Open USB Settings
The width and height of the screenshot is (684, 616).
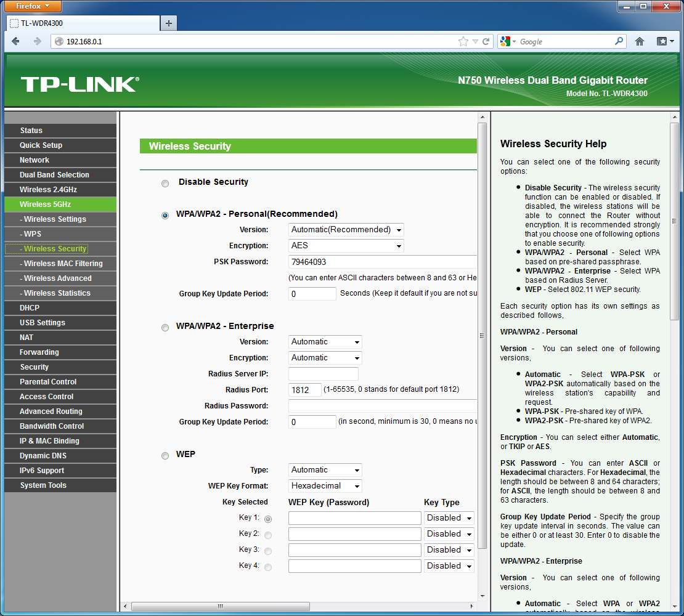tap(60, 323)
